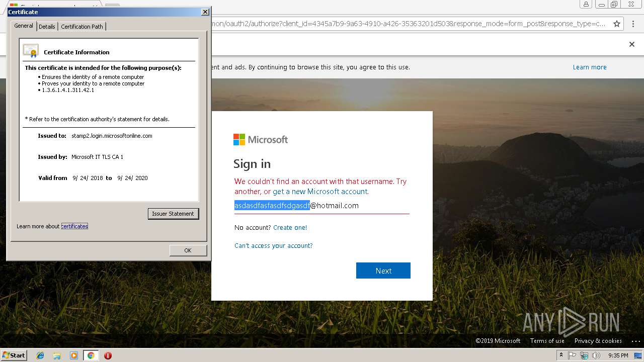The width and height of the screenshot is (644, 362).
Task: Open Privacy & cookies footer link
Action: (x=598, y=341)
